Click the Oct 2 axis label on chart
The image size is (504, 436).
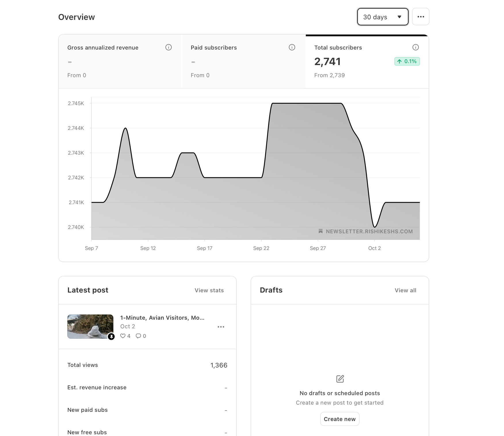375,248
